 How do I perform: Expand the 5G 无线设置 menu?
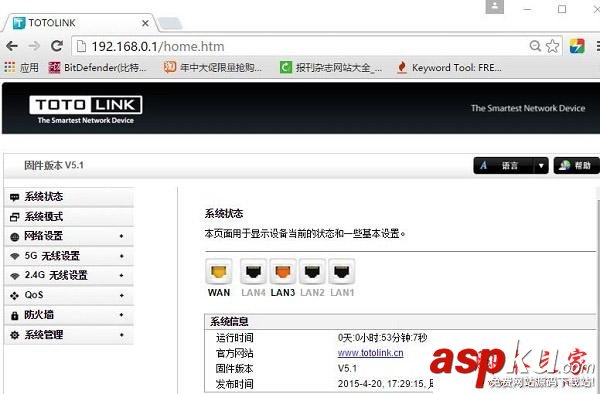pyautogui.click(x=69, y=256)
